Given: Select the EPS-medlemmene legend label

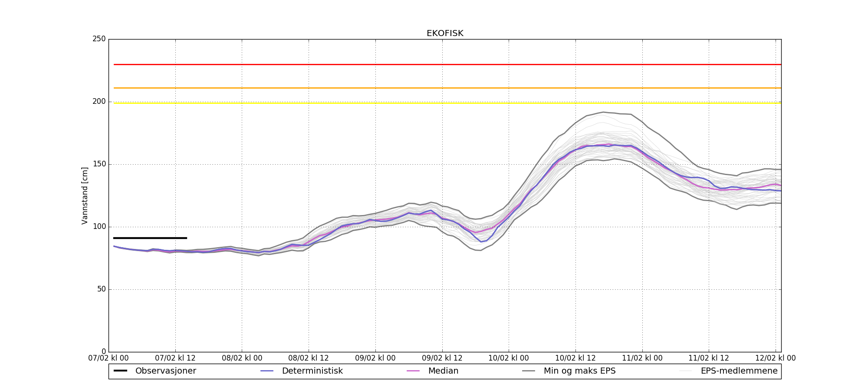Looking at the screenshot, I should point(733,371).
